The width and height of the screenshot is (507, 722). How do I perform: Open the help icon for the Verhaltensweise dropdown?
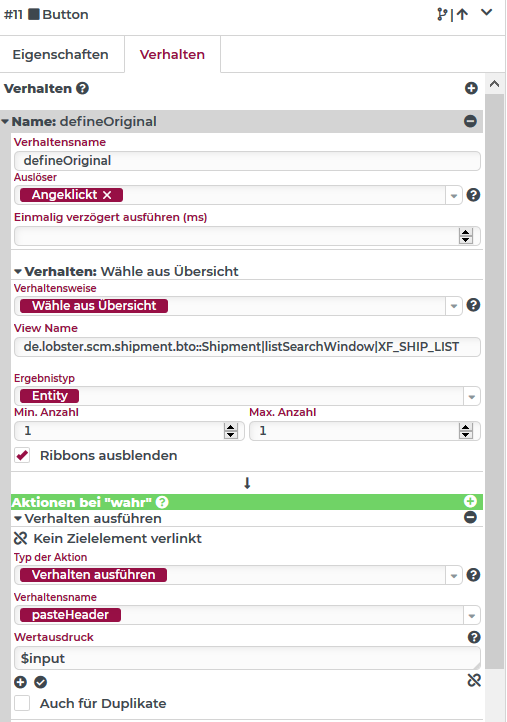point(473,305)
